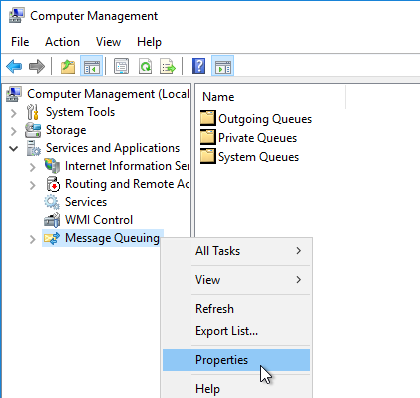Viewport: 420px width, 398px height.
Task: Select the Message Queuing tree label
Action: click(x=112, y=238)
